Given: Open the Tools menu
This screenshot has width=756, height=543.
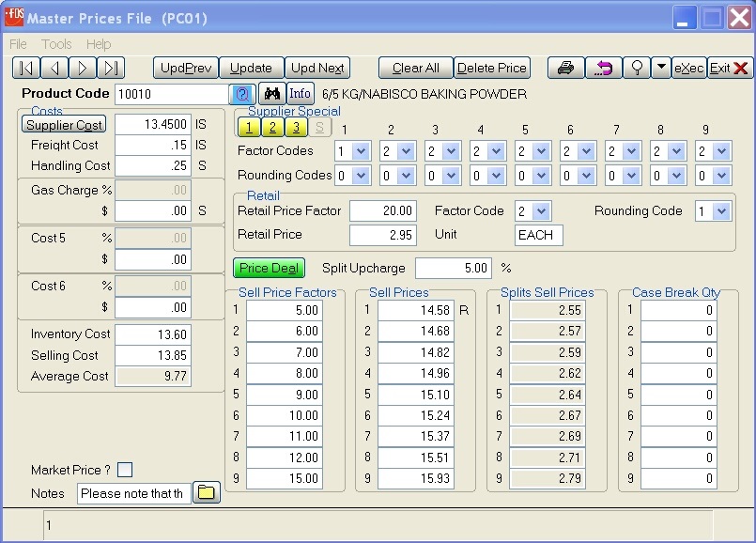Looking at the screenshot, I should pyautogui.click(x=56, y=44).
